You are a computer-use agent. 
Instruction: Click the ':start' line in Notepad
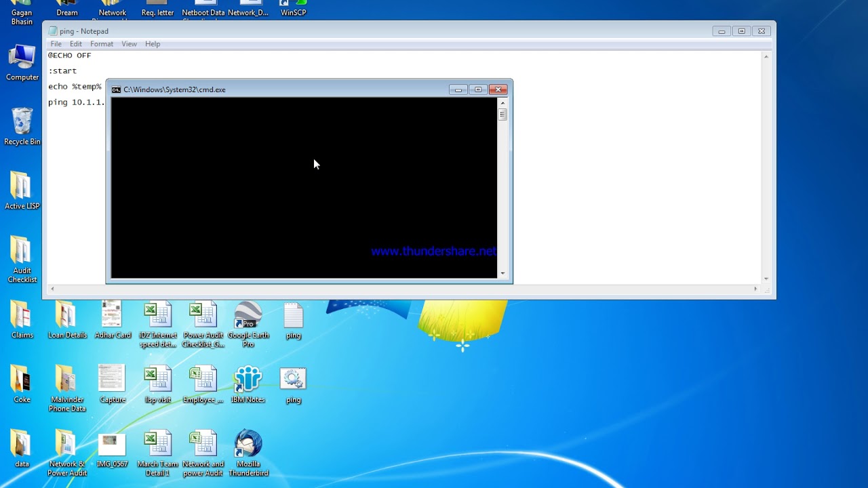click(x=62, y=71)
